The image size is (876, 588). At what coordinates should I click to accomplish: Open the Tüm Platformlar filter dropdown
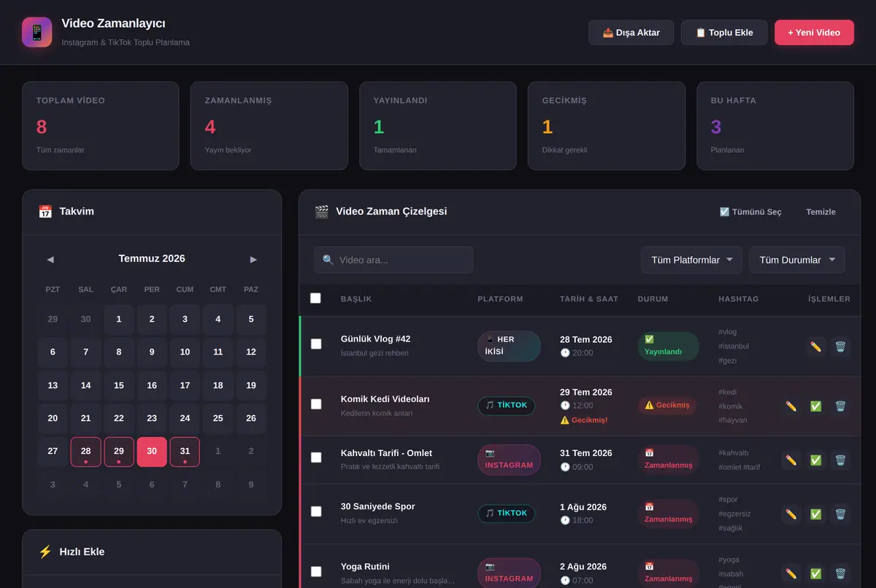(692, 260)
